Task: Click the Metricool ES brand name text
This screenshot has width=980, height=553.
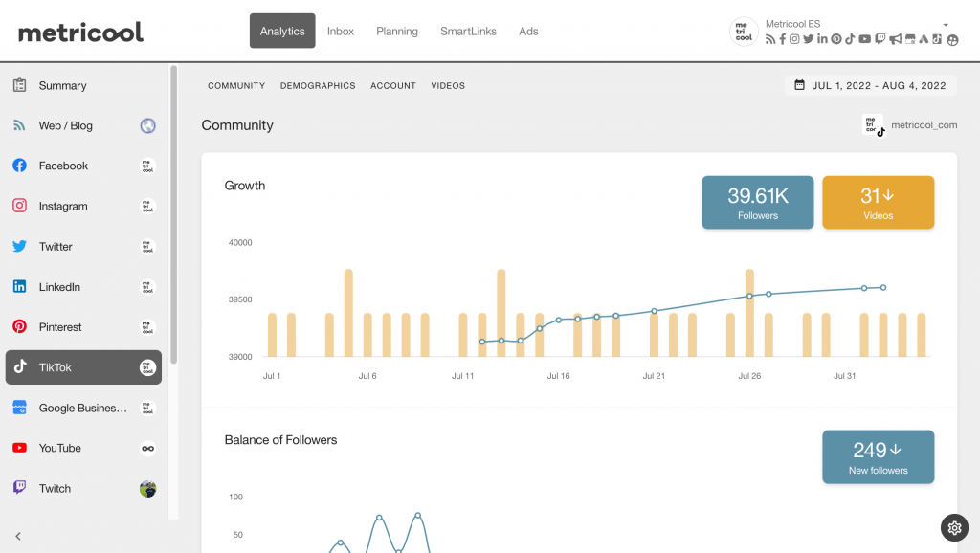Action: pos(792,24)
